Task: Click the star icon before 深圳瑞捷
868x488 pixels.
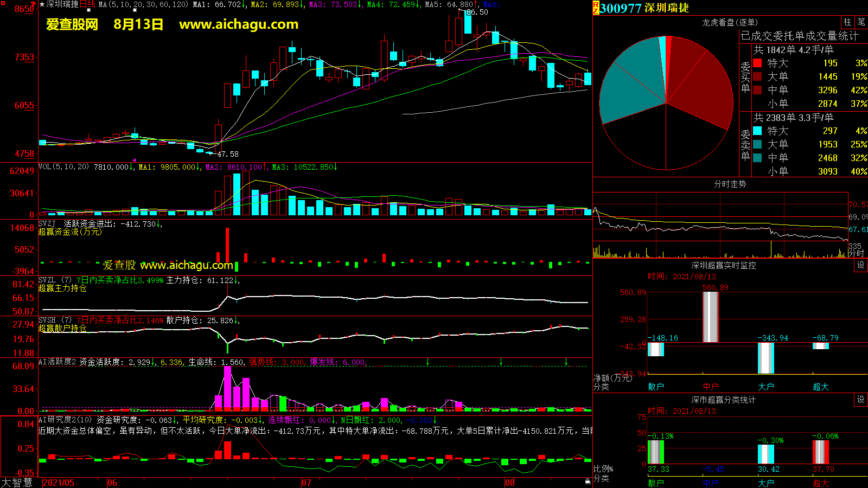Action: tap(42, 4)
